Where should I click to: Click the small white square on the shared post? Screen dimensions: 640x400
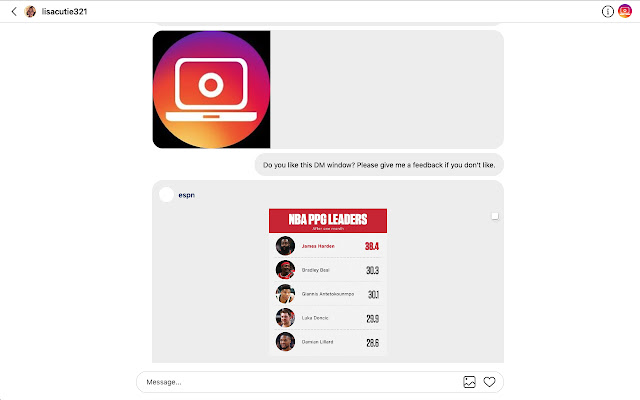click(495, 216)
